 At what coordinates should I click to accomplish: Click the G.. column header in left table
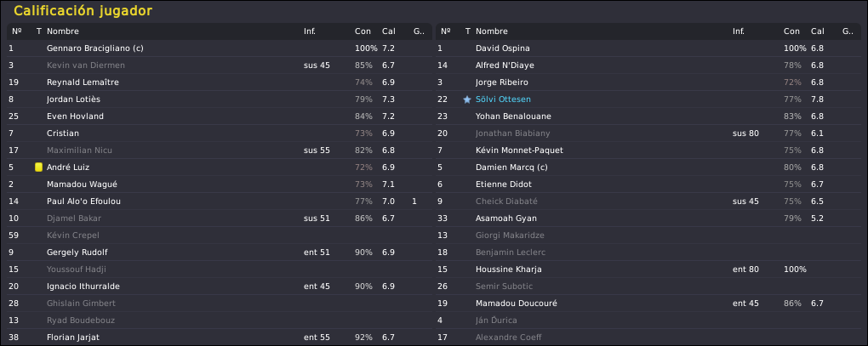coord(419,31)
